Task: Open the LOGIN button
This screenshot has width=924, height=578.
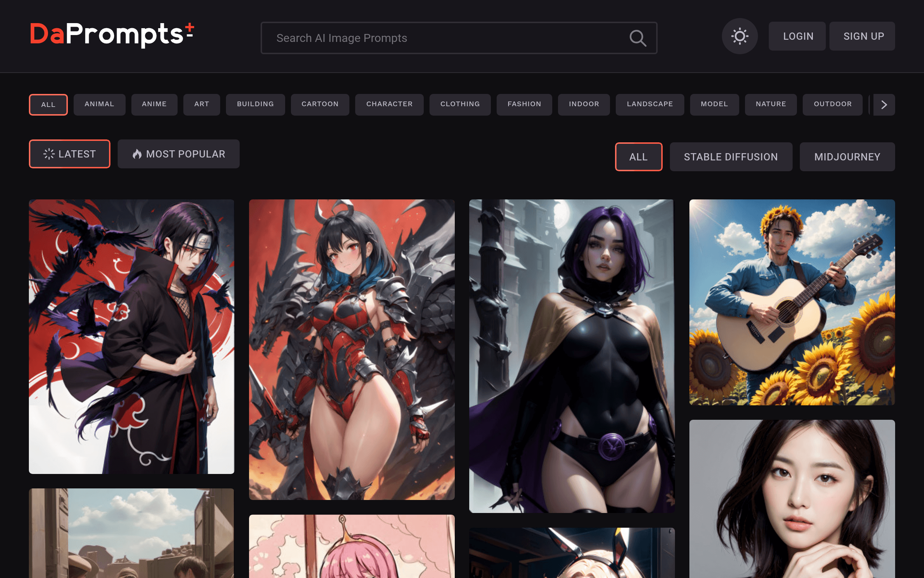Action: pyautogui.click(x=797, y=36)
